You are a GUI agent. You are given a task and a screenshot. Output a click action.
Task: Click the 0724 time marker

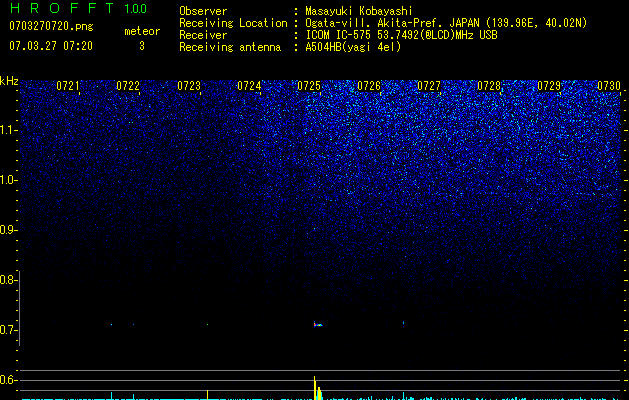pos(249,86)
